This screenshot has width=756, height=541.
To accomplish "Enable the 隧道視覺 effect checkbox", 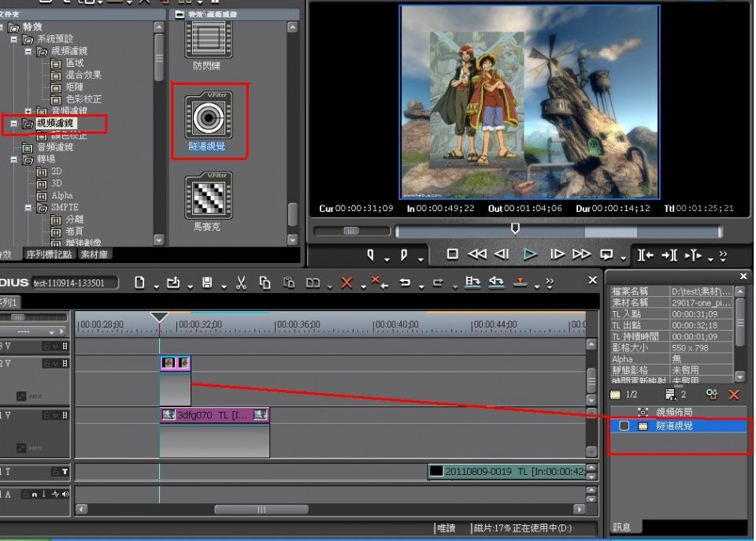I will 624,426.
